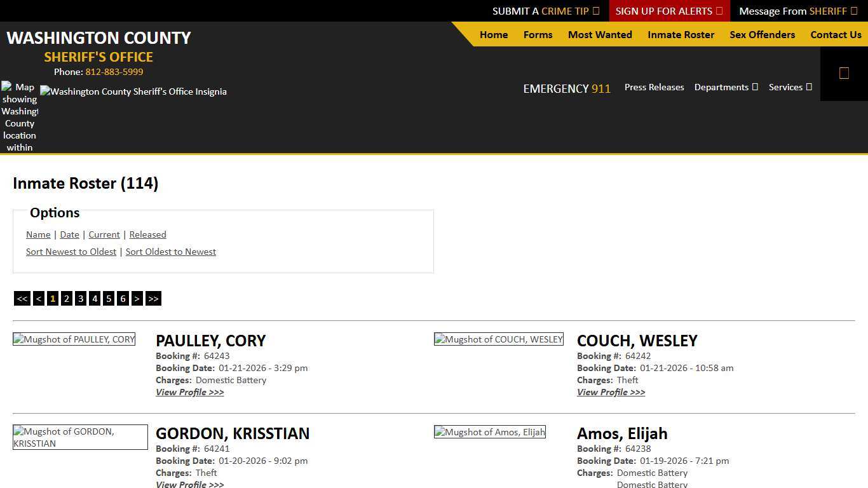Click the icon beside SUBMIT A CRIME TIP
868x488 pixels.
tap(595, 11)
